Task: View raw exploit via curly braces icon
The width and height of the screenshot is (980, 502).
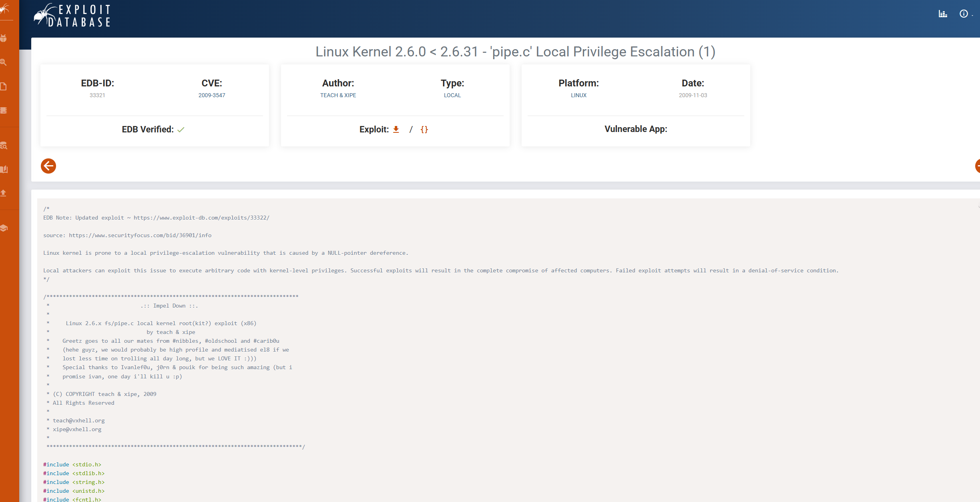Action: point(424,129)
